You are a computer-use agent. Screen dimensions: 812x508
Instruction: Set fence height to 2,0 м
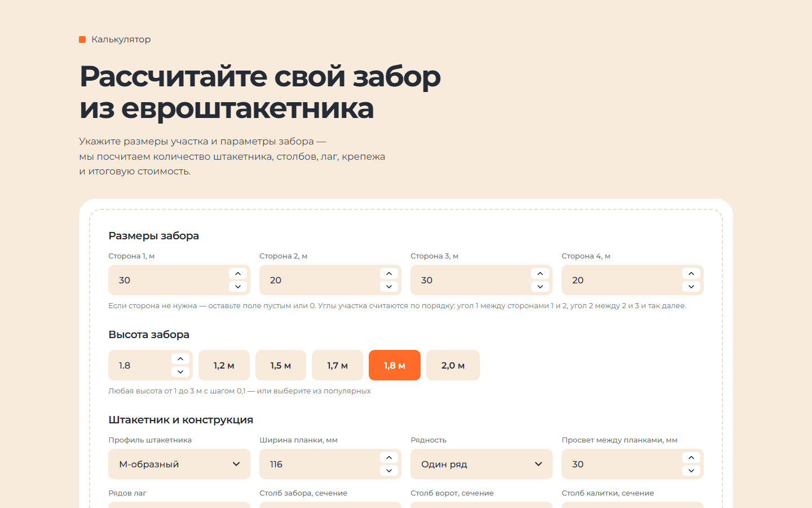pos(453,365)
